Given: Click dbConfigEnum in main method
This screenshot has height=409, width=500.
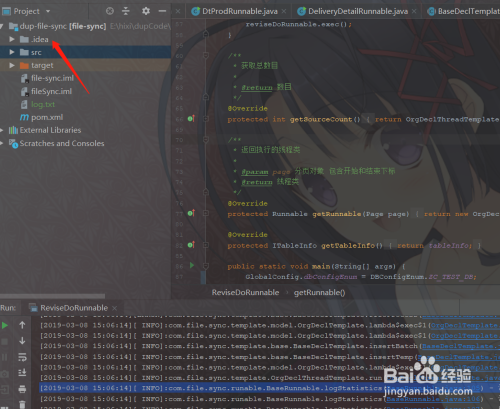Looking at the screenshot, I should point(330,277).
